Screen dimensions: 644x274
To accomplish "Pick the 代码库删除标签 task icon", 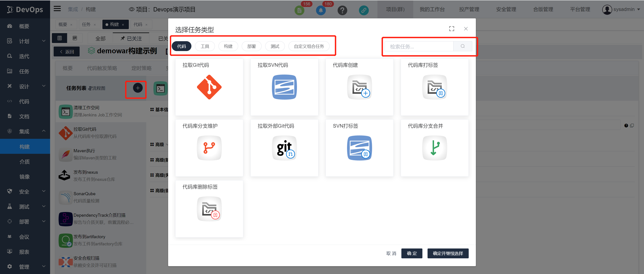I will pyautogui.click(x=209, y=209).
